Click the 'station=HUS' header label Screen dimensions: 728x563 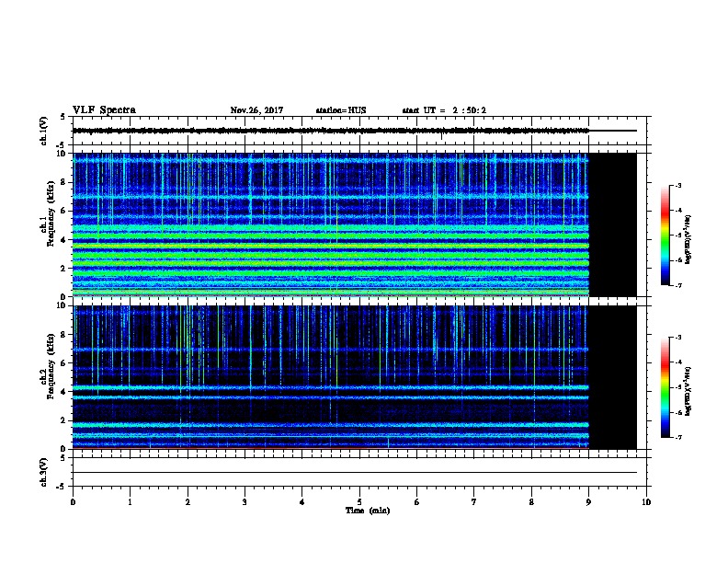point(341,110)
